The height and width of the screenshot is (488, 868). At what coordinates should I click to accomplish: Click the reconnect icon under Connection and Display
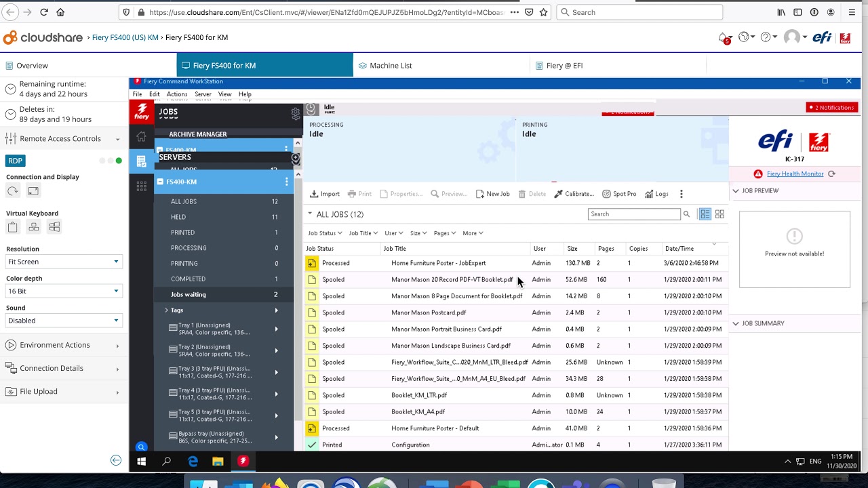12,191
